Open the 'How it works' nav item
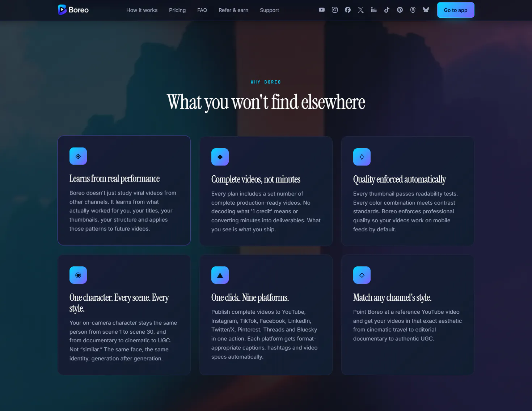 pyautogui.click(x=142, y=10)
